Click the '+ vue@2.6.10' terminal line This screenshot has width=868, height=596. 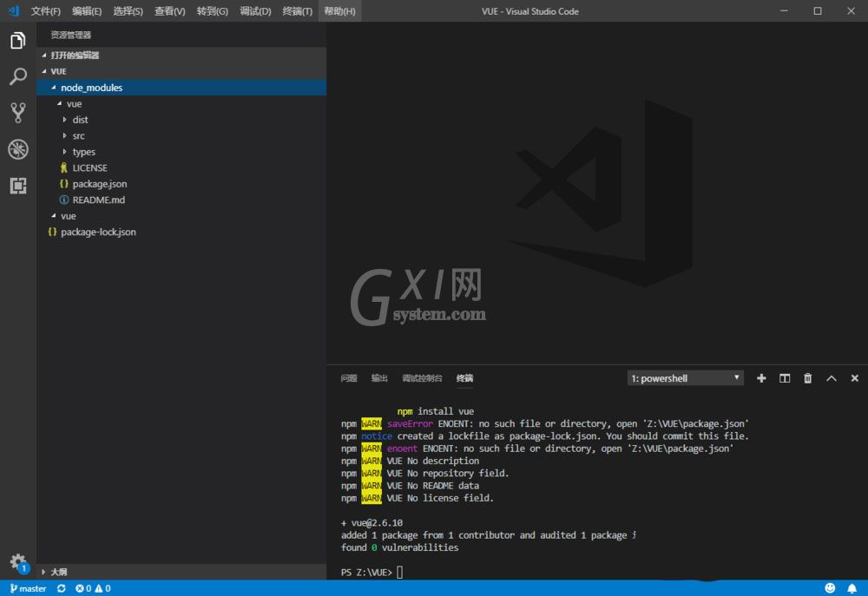pos(372,522)
